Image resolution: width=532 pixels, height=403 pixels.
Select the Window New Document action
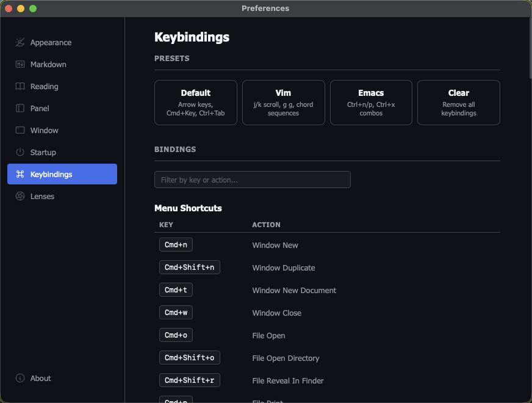[294, 290]
